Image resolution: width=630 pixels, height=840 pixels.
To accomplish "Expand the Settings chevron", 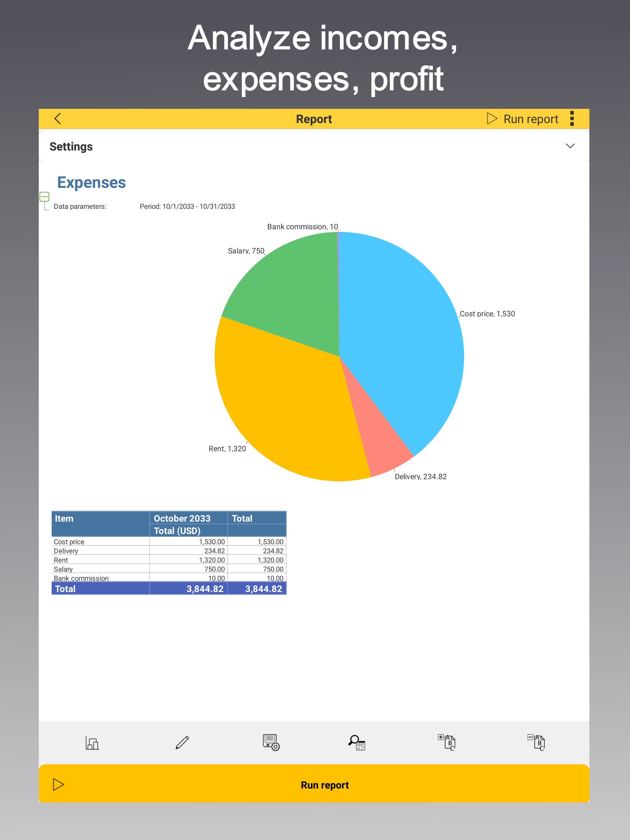I will (x=570, y=146).
